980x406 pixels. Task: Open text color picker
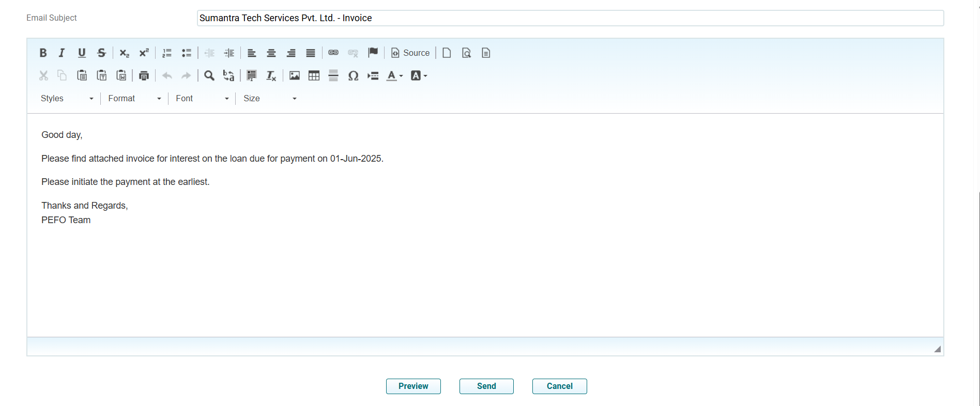click(x=394, y=76)
